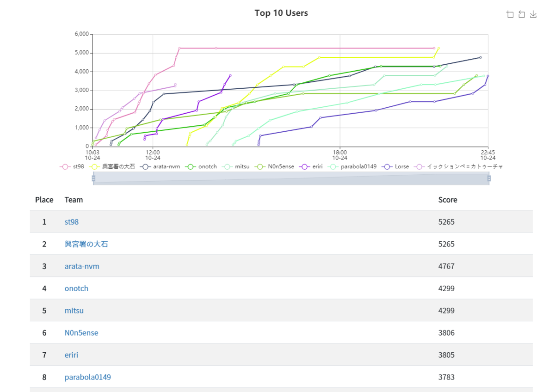Select score 3805 for eriri
This screenshot has width=555, height=392.
[x=446, y=355]
